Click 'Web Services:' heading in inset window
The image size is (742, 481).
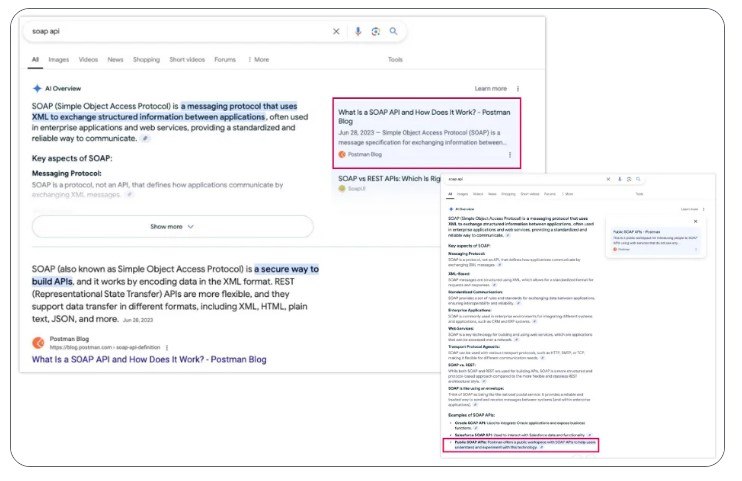point(460,329)
